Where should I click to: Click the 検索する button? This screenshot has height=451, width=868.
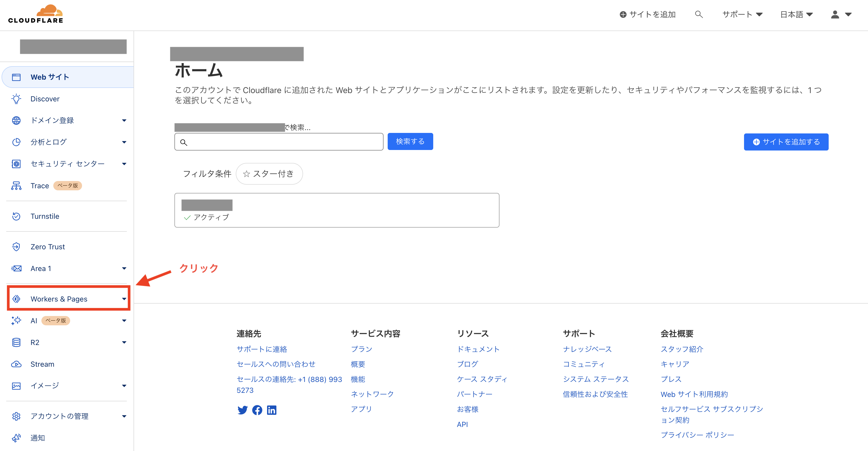410,141
